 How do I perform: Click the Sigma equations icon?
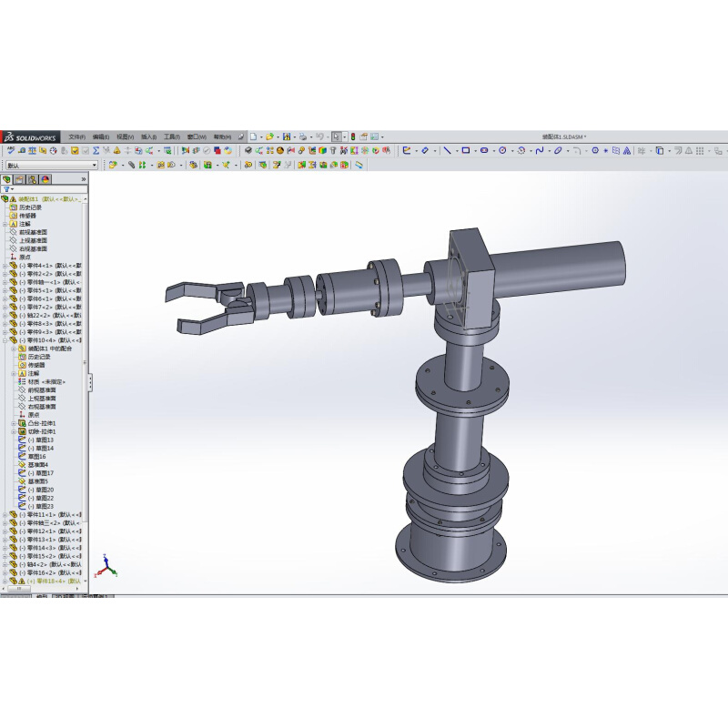[x=96, y=150]
